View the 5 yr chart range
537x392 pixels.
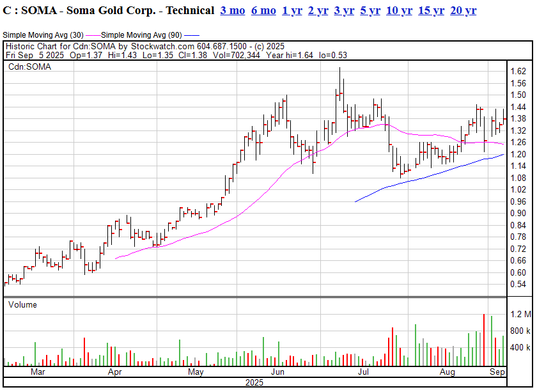pos(370,11)
